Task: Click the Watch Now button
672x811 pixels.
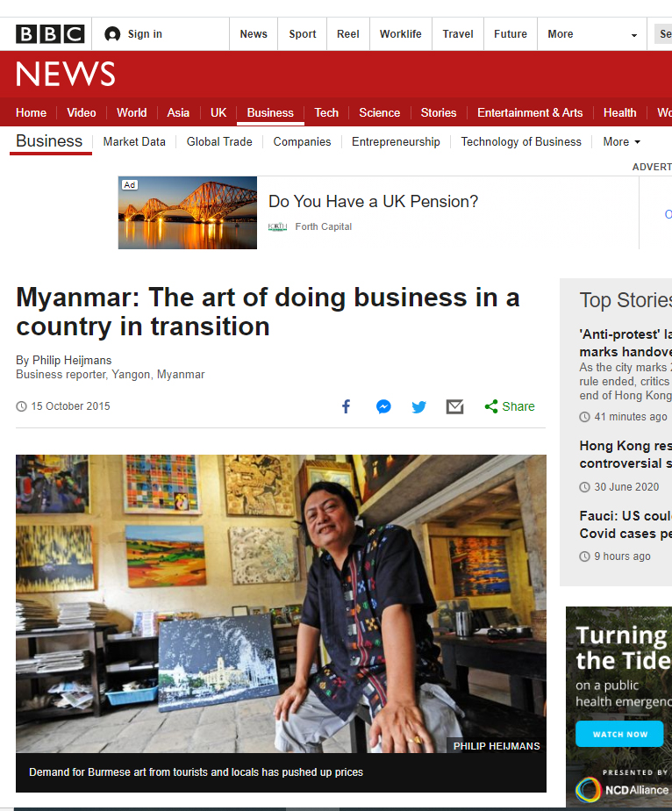Action: (x=620, y=734)
